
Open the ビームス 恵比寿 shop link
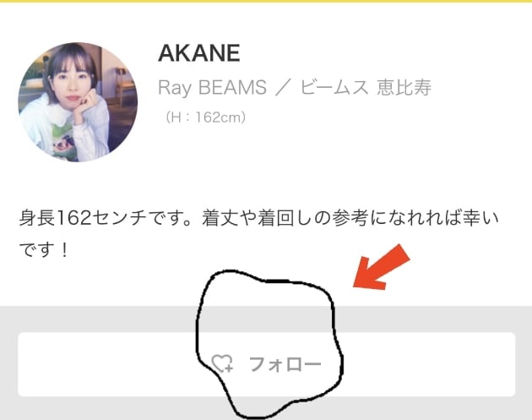(x=366, y=87)
